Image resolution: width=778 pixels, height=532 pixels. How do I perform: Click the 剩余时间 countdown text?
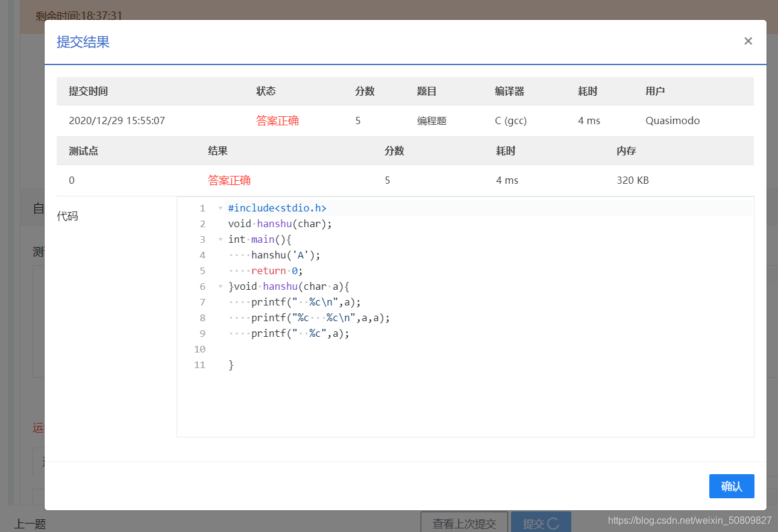pos(79,16)
